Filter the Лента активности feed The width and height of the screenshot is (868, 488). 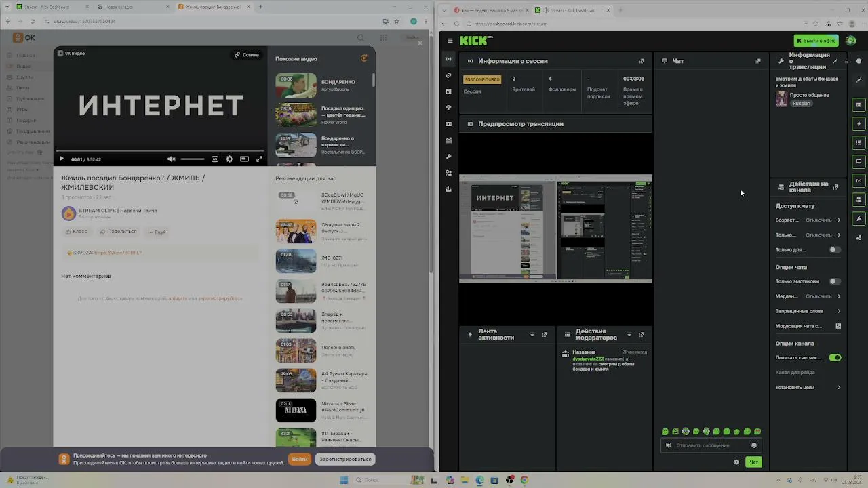pos(532,334)
